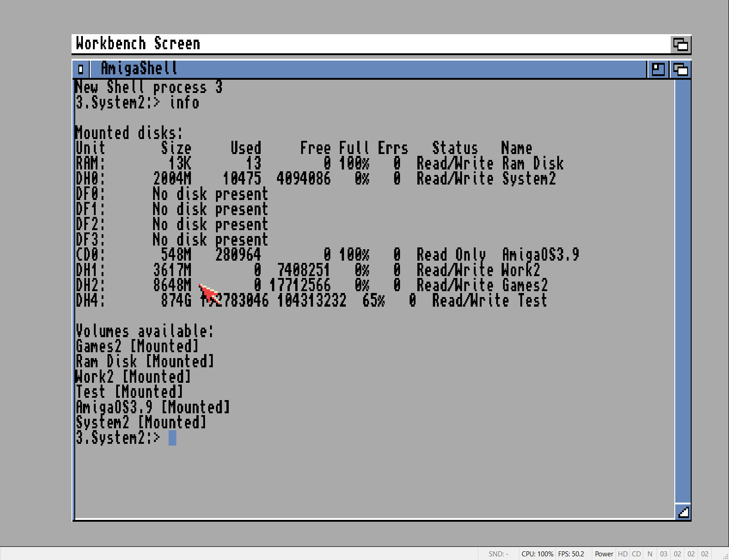Click the 'Test [Mounted]' volume line

pos(129,392)
